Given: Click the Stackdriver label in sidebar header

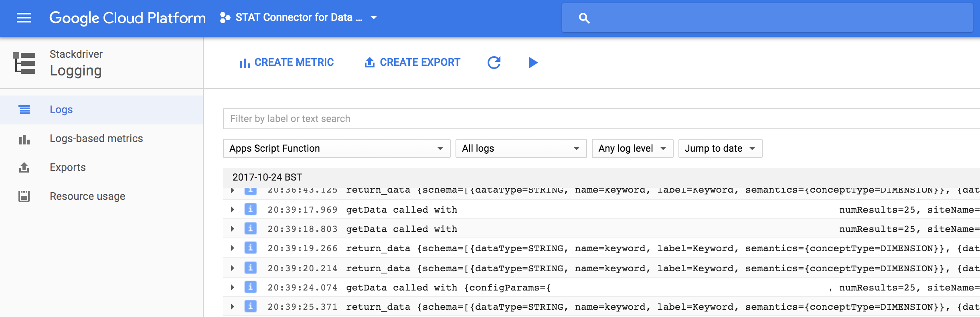Looking at the screenshot, I should [x=76, y=54].
